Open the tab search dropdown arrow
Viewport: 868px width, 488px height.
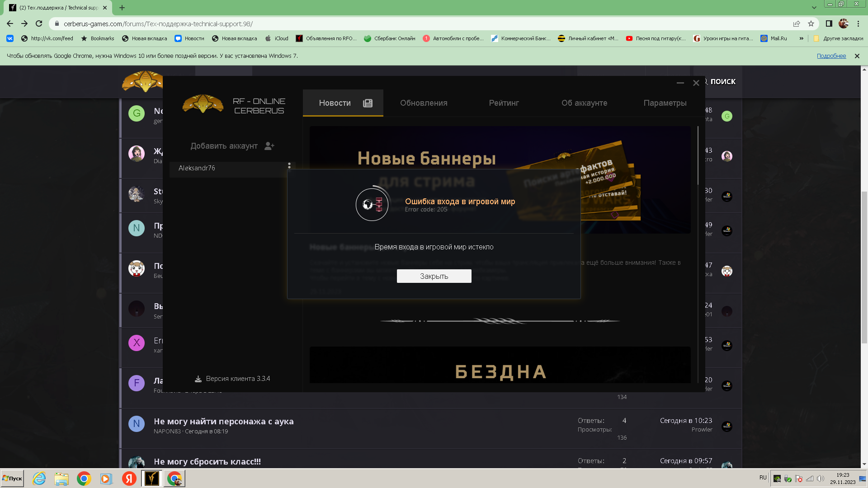(x=814, y=8)
